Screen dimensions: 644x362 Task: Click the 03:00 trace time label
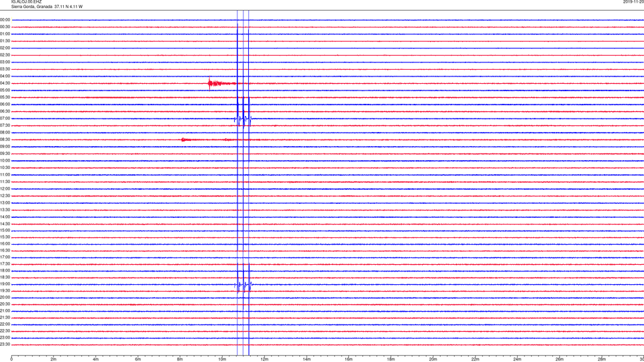(x=5, y=62)
